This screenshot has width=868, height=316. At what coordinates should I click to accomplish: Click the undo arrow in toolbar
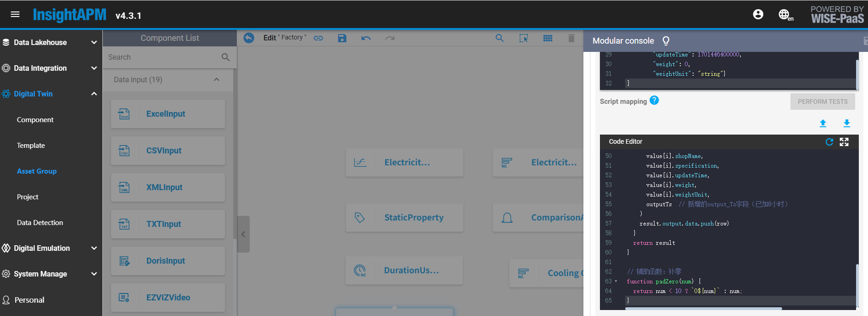[366, 38]
